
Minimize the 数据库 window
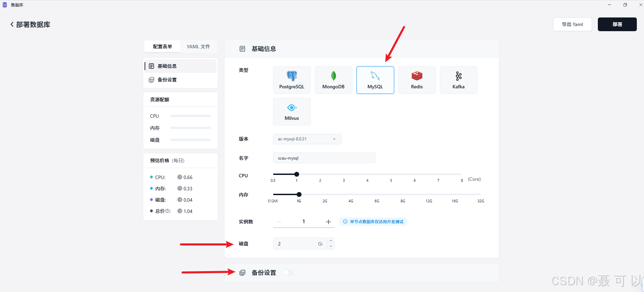coord(609,5)
